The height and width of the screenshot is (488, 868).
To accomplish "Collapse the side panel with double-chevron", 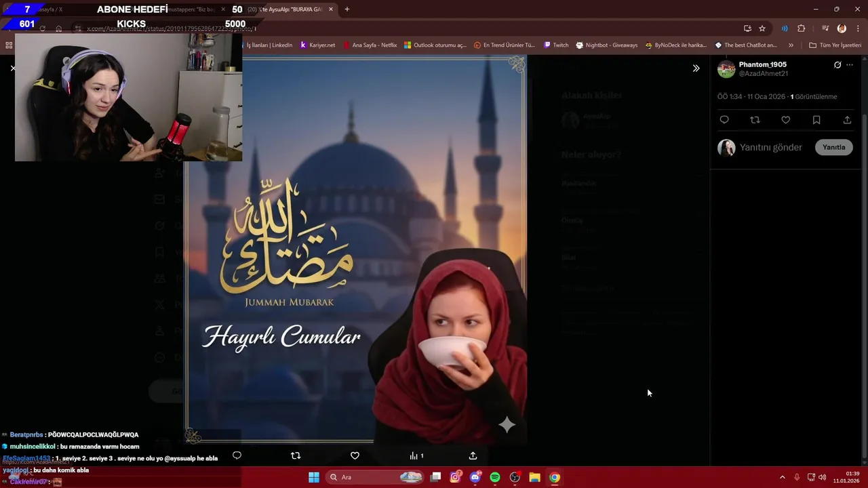I will pos(696,68).
